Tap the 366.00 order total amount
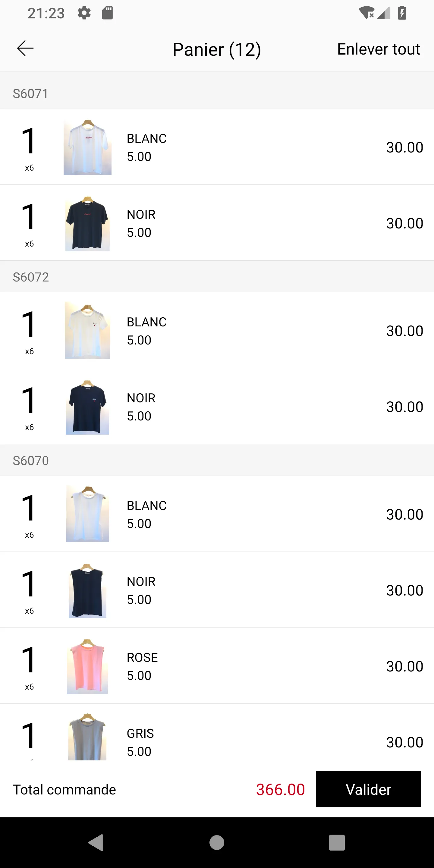 (280, 790)
